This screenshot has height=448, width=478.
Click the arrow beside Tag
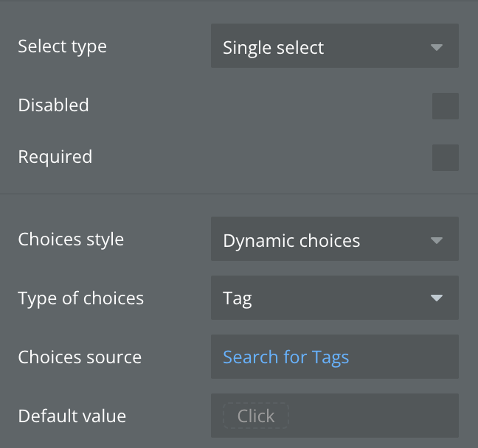click(437, 298)
